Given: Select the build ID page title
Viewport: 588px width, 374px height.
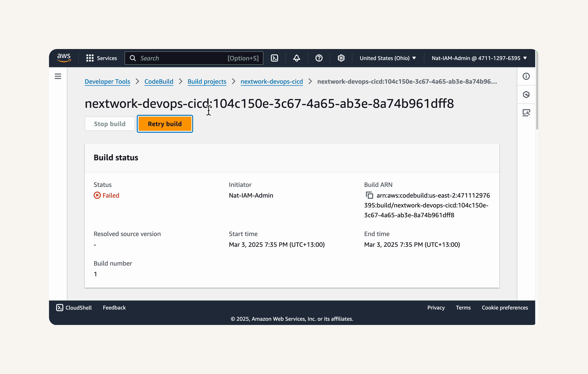Looking at the screenshot, I should click(269, 103).
